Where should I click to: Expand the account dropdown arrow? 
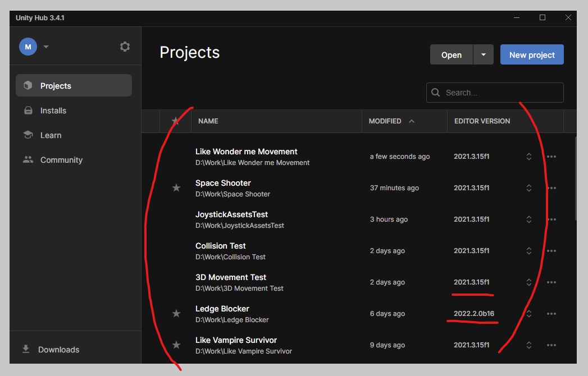(45, 47)
